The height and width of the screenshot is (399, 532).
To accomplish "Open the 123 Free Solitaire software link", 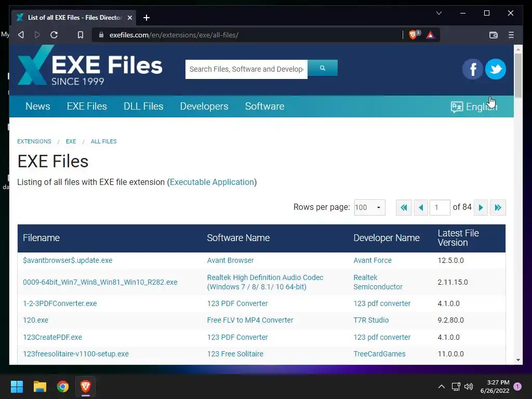I will [235, 354].
